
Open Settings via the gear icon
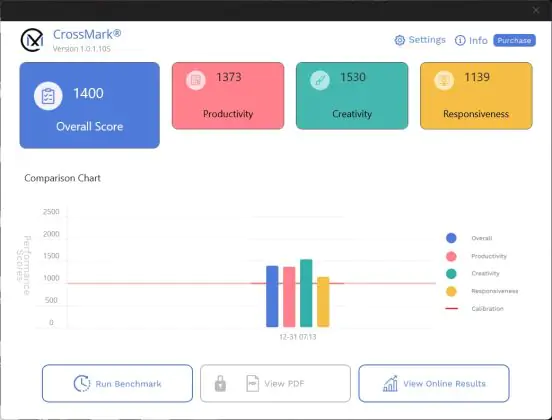400,40
